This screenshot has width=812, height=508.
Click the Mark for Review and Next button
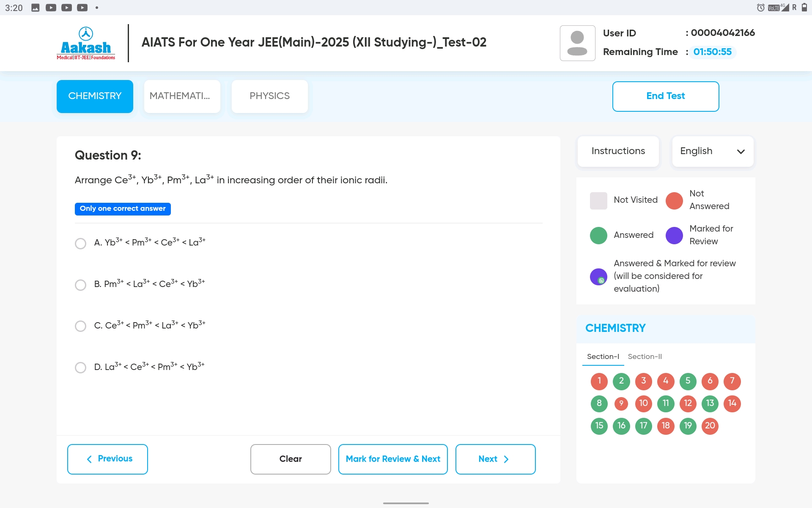(393, 459)
